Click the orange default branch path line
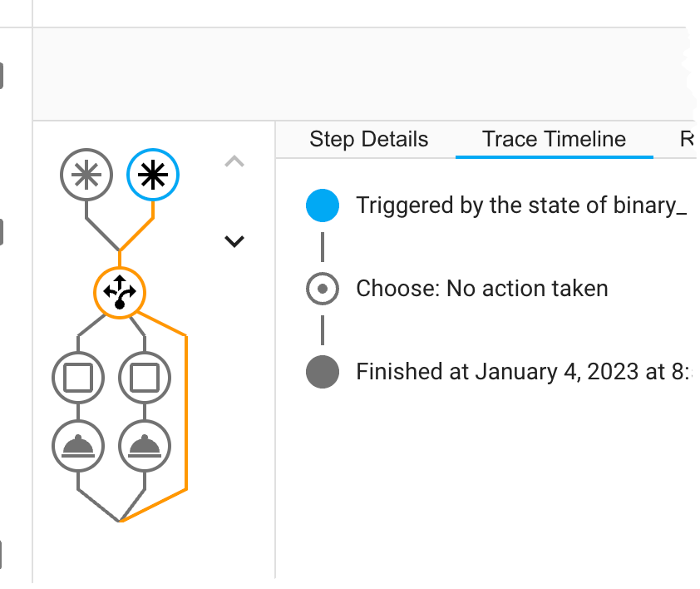This screenshot has width=700, height=589. point(185,416)
